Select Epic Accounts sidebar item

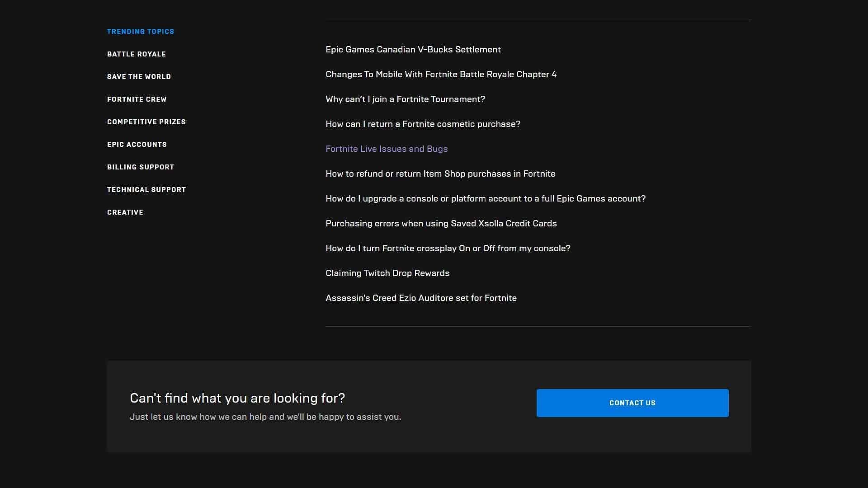pyautogui.click(x=137, y=144)
